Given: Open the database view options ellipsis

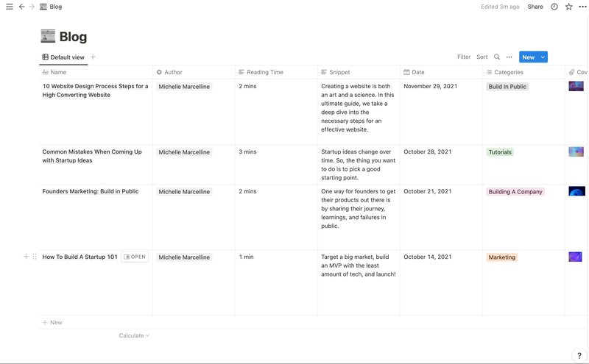Looking at the screenshot, I should pos(509,57).
